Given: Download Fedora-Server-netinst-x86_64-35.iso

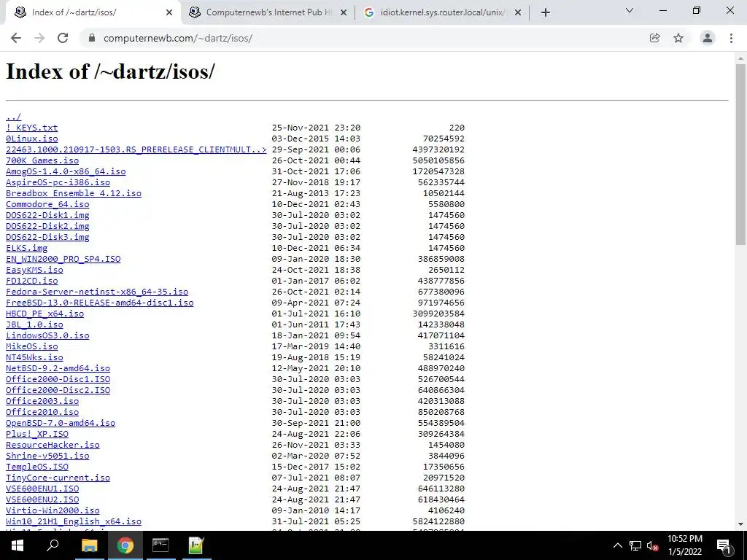Looking at the screenshot, I should [x=97, y=292].
